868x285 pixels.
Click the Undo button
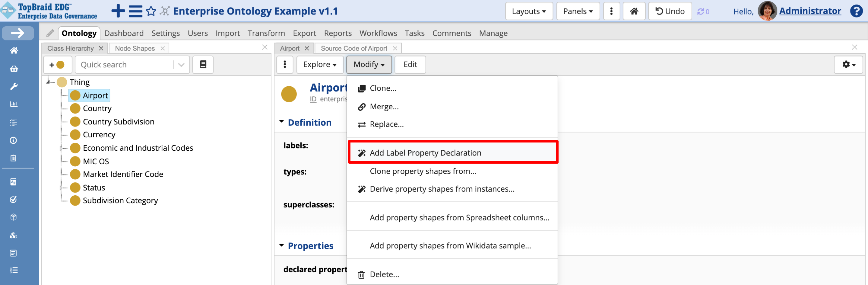click(670, 11)
